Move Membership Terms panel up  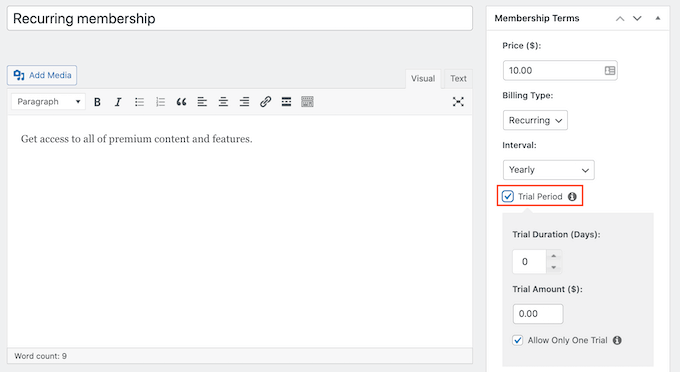(x=620, y=18)
